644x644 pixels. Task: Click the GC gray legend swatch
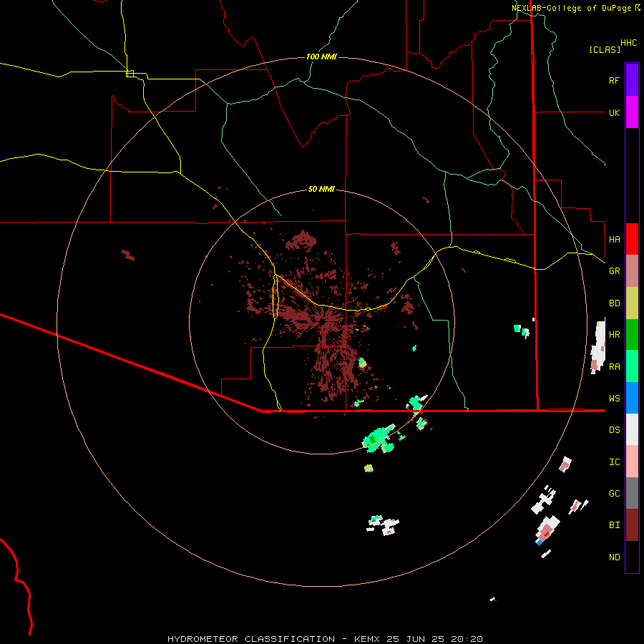[632, 493]
